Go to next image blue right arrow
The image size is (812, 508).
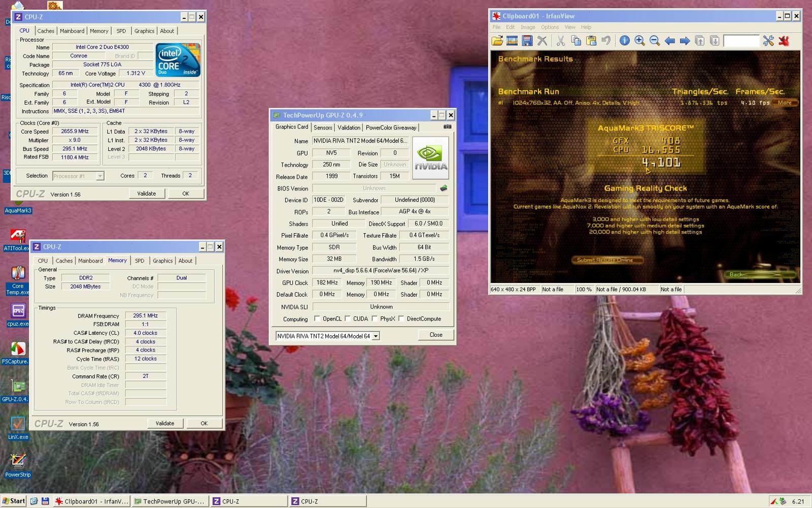[x=685, y=41]
